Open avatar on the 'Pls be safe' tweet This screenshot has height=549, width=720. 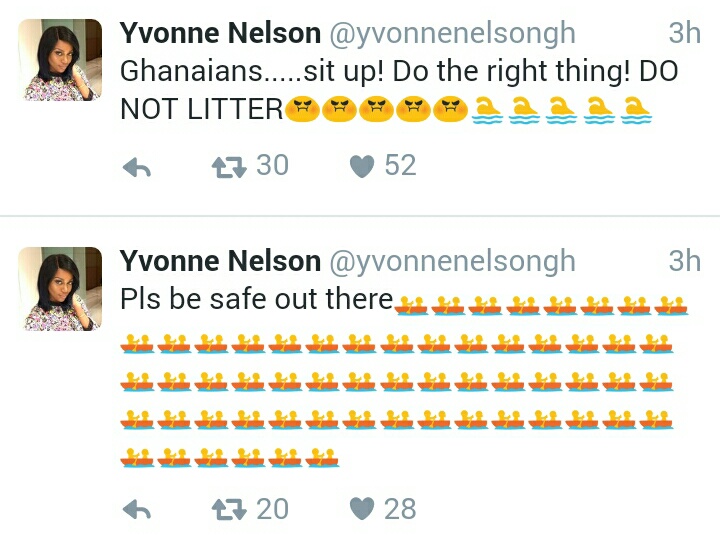click(x=61, y=289)
